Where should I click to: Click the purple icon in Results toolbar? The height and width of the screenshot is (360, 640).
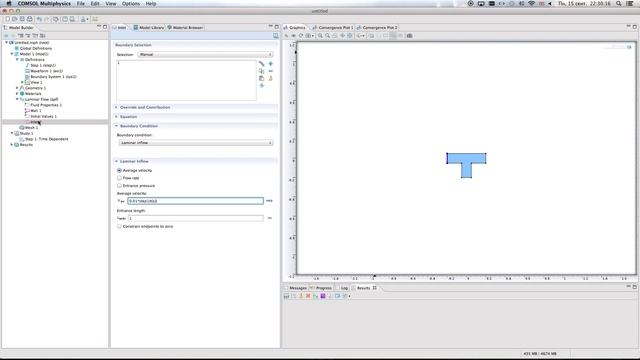tap(323, 296)
